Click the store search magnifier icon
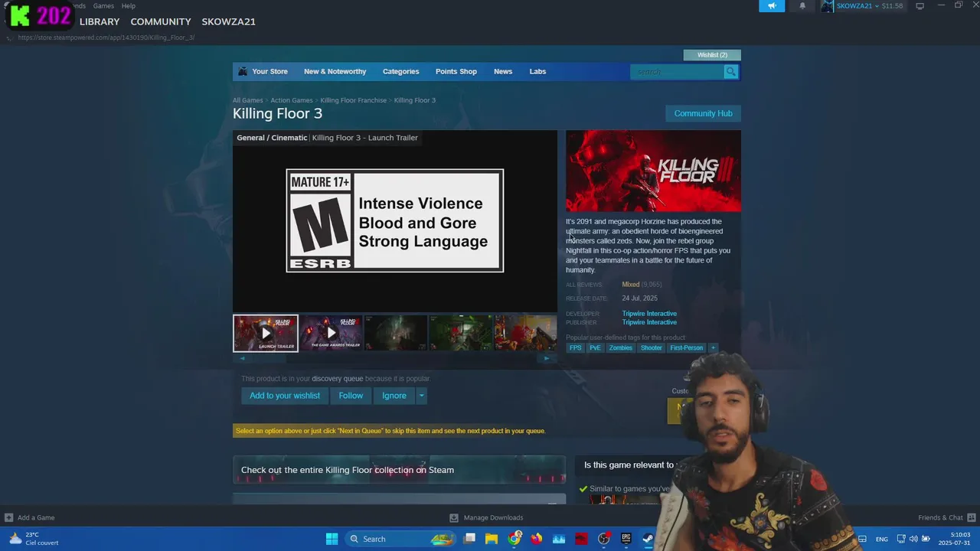This screenshot has height=551, width=980. tap(731, 72)
